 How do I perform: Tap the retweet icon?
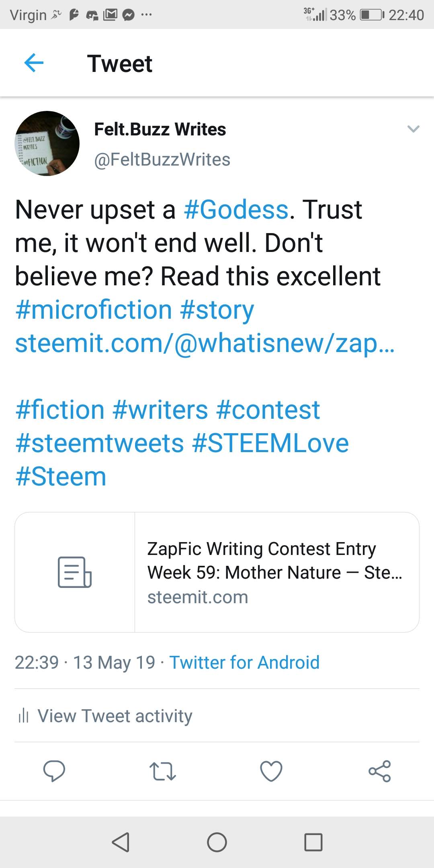tap(162, 771)
